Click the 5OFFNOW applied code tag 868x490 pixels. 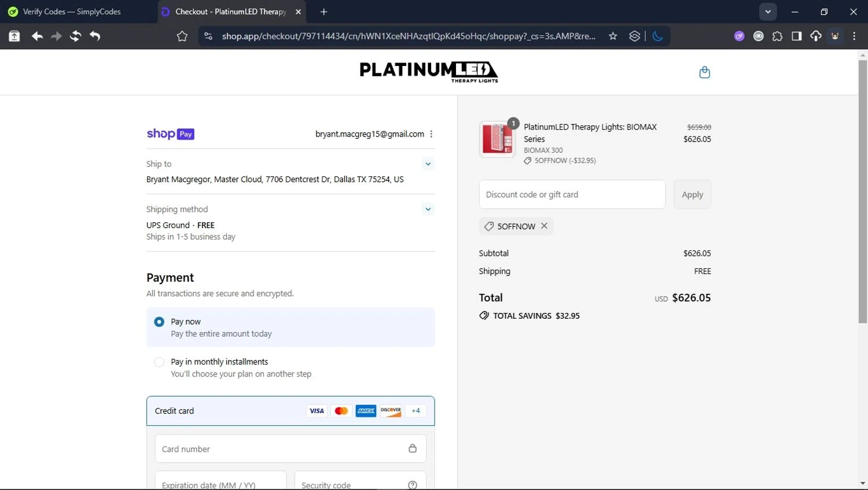[x=516, y=226]
